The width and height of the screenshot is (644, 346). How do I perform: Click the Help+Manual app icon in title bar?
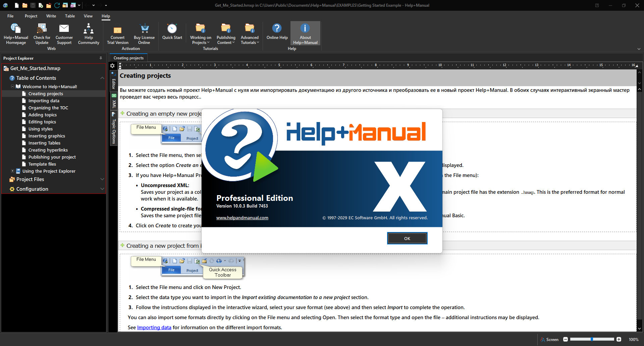point(5,5)
